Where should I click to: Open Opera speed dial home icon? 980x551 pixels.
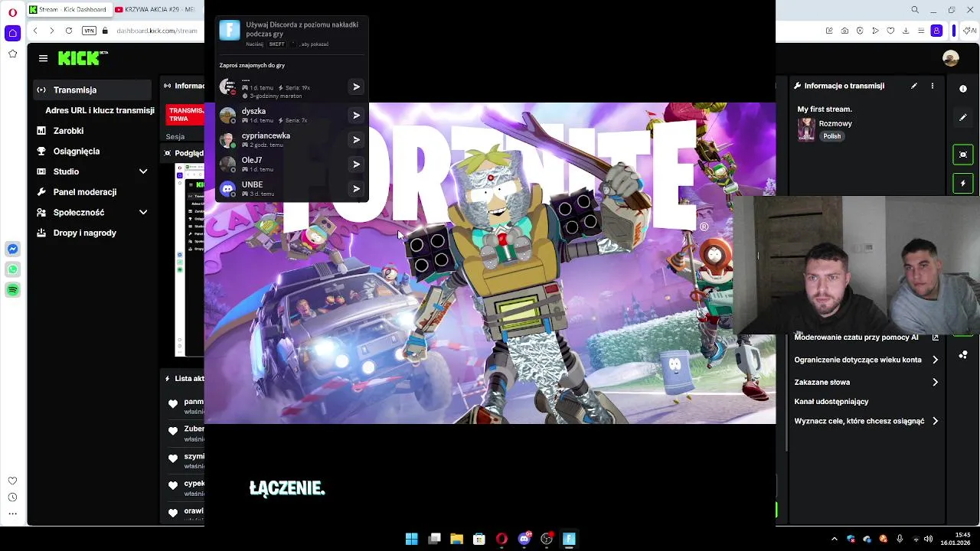[12, 33]
